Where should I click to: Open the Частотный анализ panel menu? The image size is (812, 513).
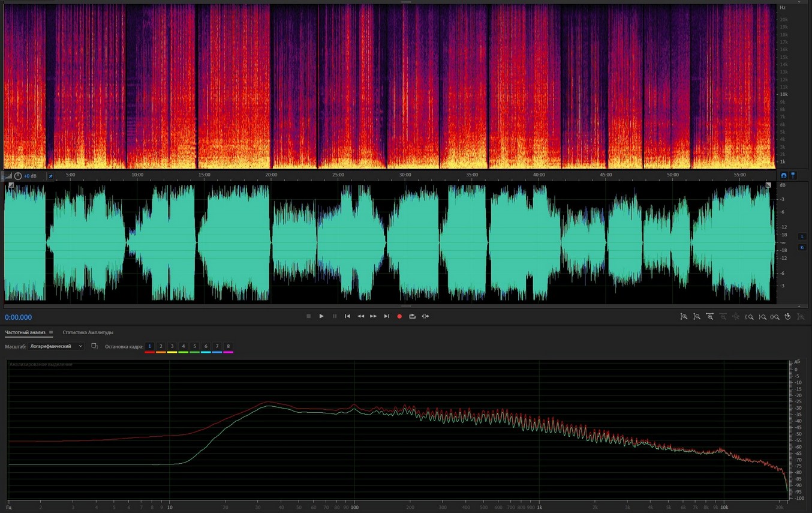coord(51,332)
